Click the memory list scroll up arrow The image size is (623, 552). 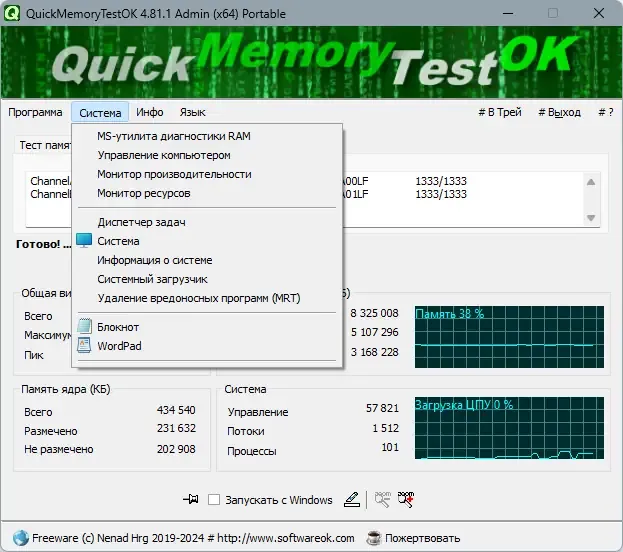coord(591,182)
